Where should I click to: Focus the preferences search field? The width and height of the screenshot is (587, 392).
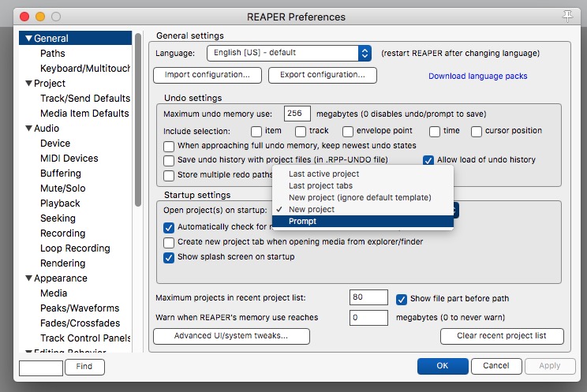[x=41, y=368]
